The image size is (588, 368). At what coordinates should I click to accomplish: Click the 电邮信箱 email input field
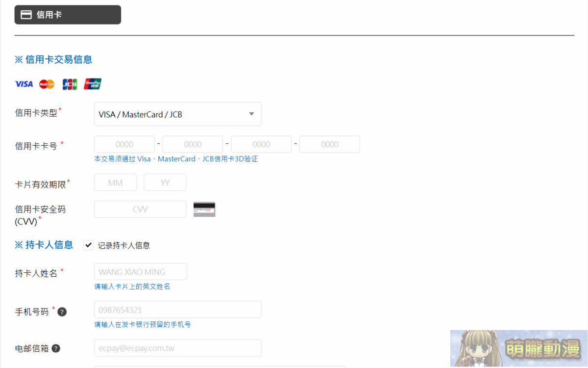click(x=178, y=348)
